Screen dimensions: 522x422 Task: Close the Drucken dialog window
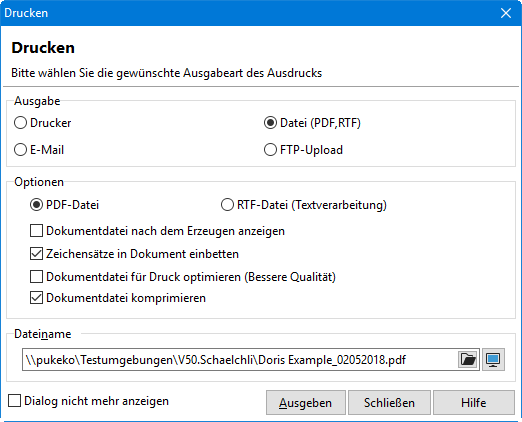506,13
